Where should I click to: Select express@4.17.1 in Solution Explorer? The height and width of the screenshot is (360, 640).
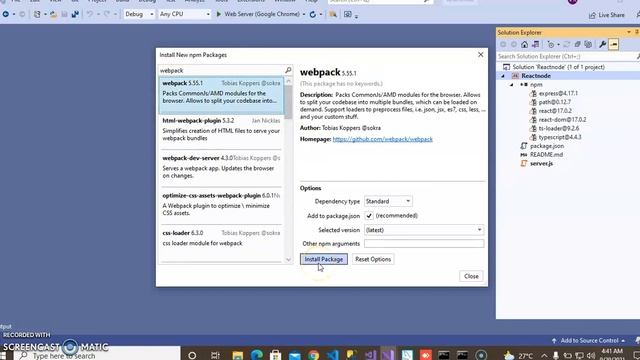(558, 93)
